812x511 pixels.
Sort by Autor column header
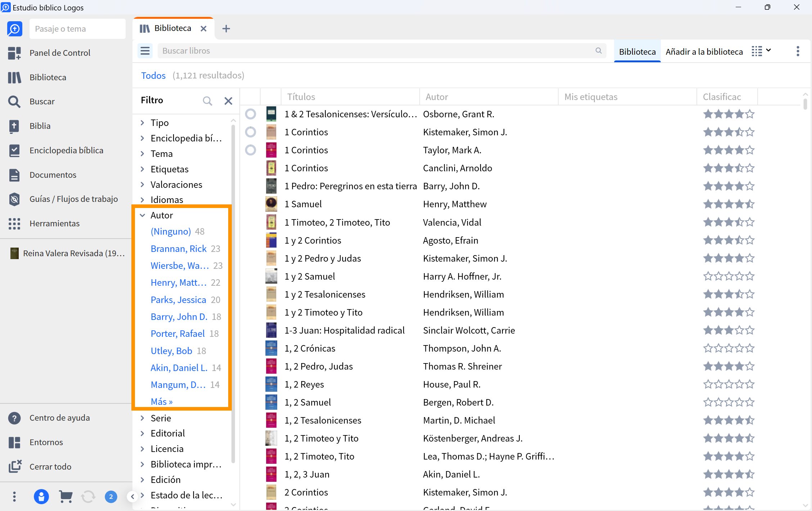coord(489,97)
